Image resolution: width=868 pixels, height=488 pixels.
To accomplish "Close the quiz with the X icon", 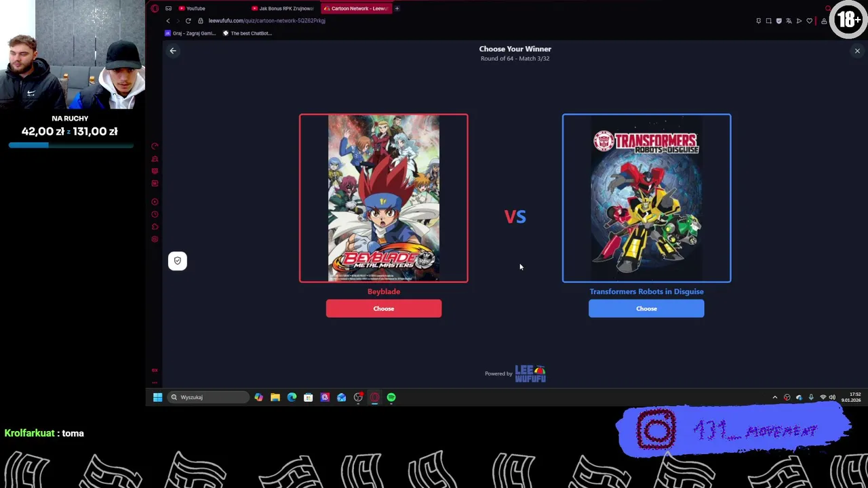I will [857, 51].
